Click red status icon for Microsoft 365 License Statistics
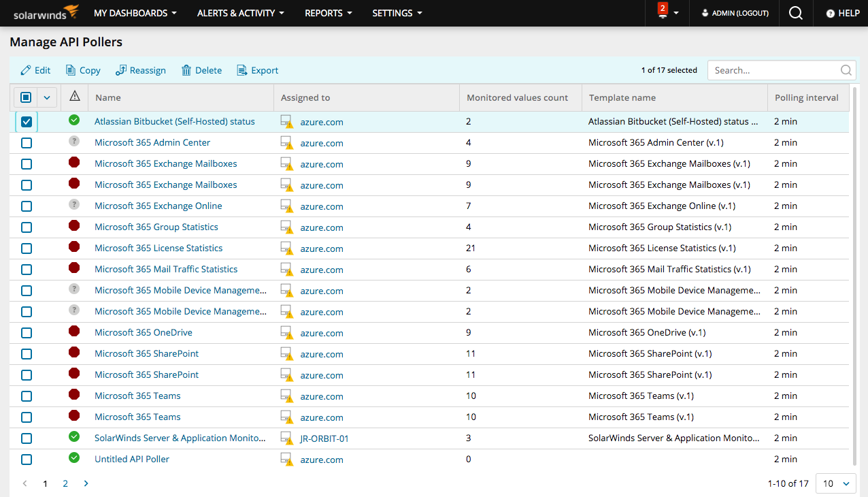 click(x=74, y=246)
